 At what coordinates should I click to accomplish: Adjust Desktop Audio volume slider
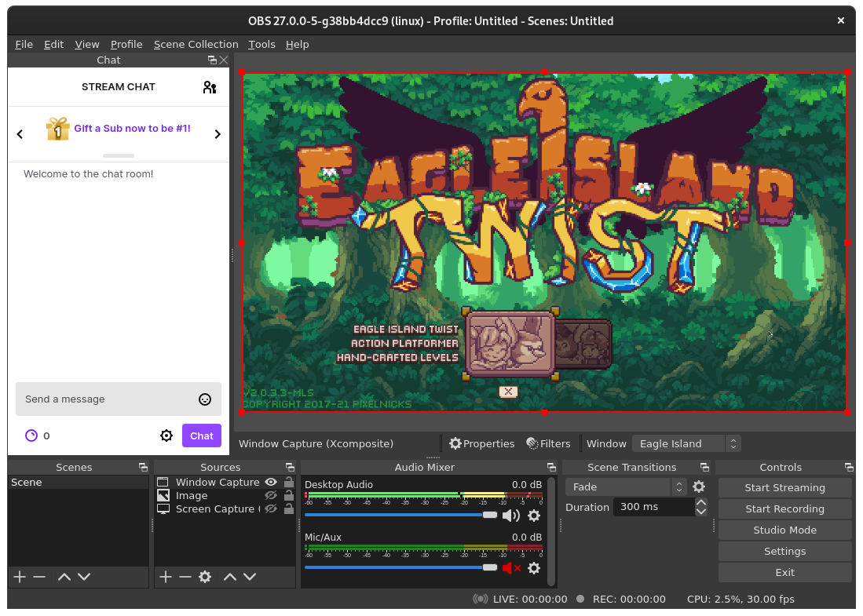(400, 515)
